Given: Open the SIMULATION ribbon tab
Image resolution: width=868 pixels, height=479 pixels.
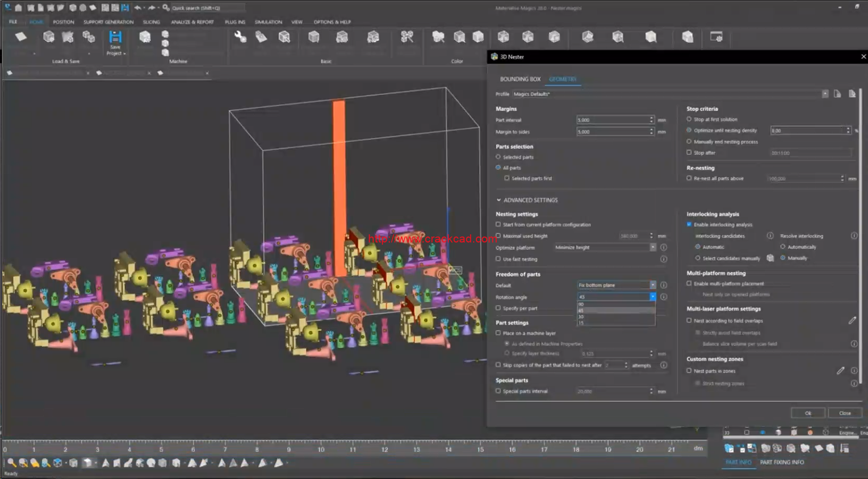Looking at the screenshot, I should 268,22.
